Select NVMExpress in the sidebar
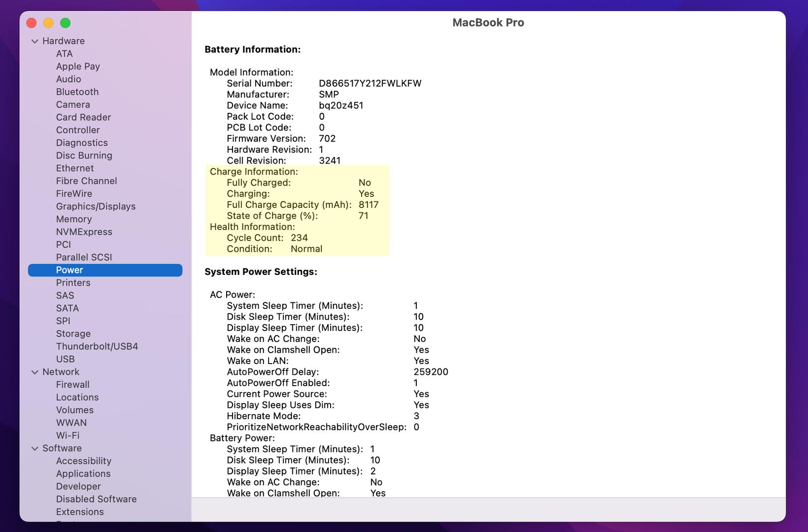Screen dimensions: 808x532 (84, 233)
